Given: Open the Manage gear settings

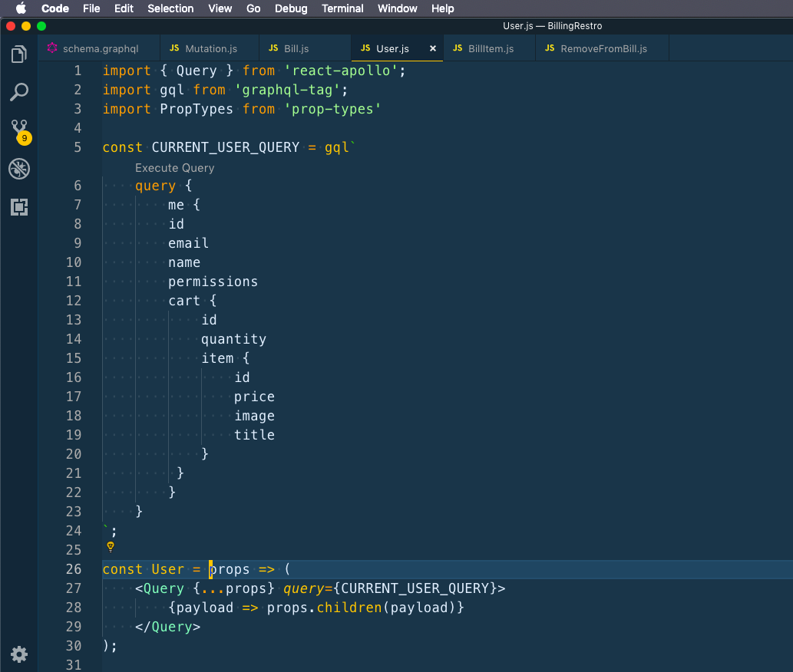Looking at the screenshot, I should pyautogui.click(x=19, y=654).
